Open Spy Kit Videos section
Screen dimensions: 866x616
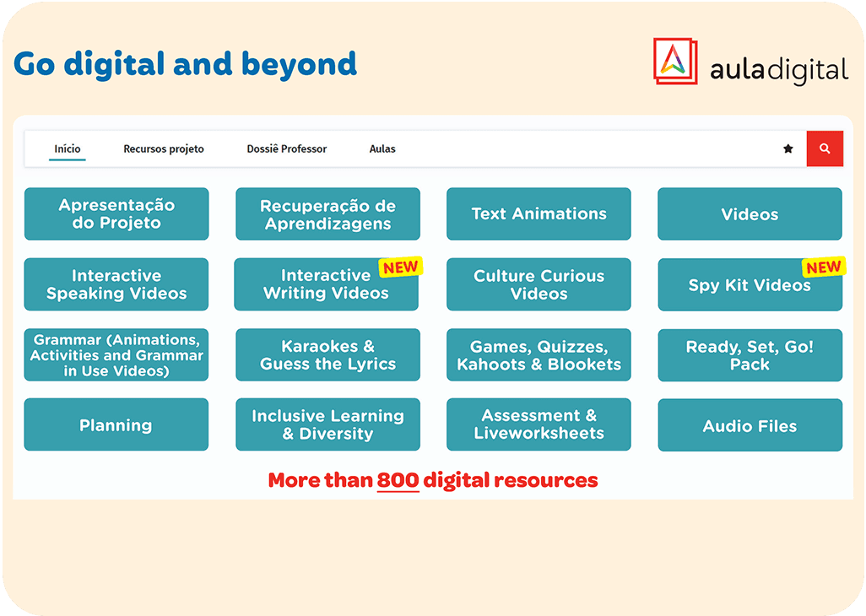(x=750, y=285)
